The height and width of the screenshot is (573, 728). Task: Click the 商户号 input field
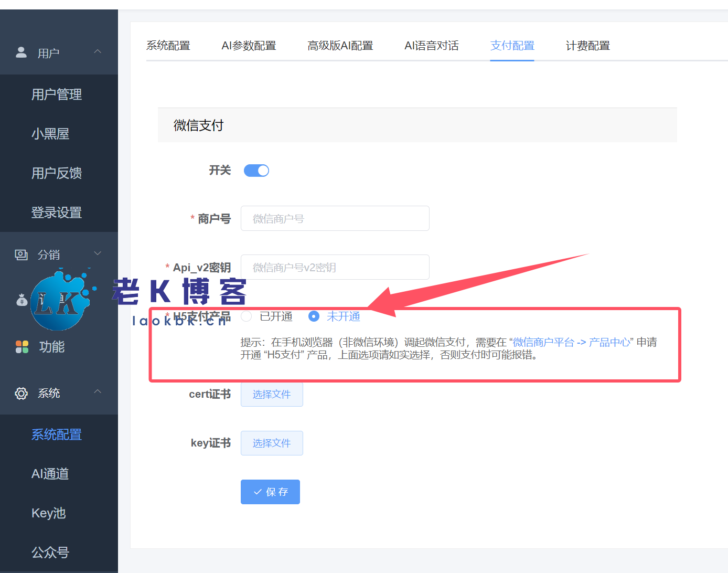[x=335, y=218]
